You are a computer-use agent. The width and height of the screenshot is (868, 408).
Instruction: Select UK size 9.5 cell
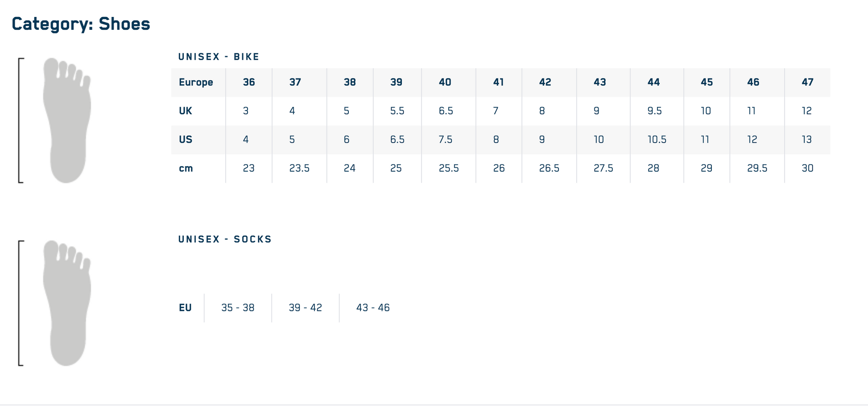654,111
